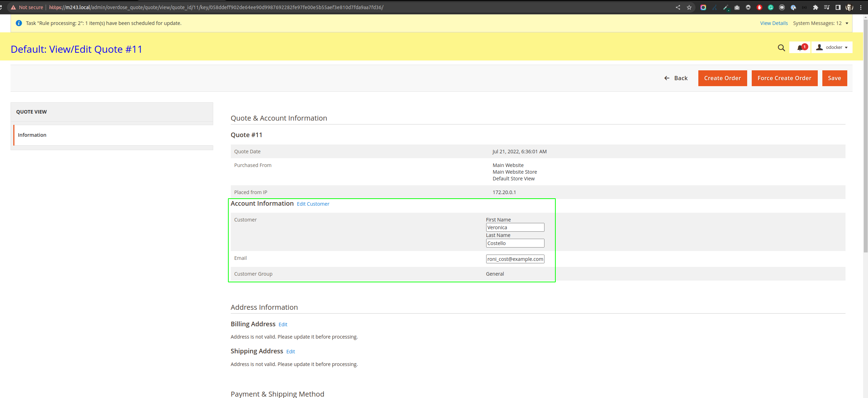
Task: Click the Force Create Order button
Action: (x=784, y=78)
